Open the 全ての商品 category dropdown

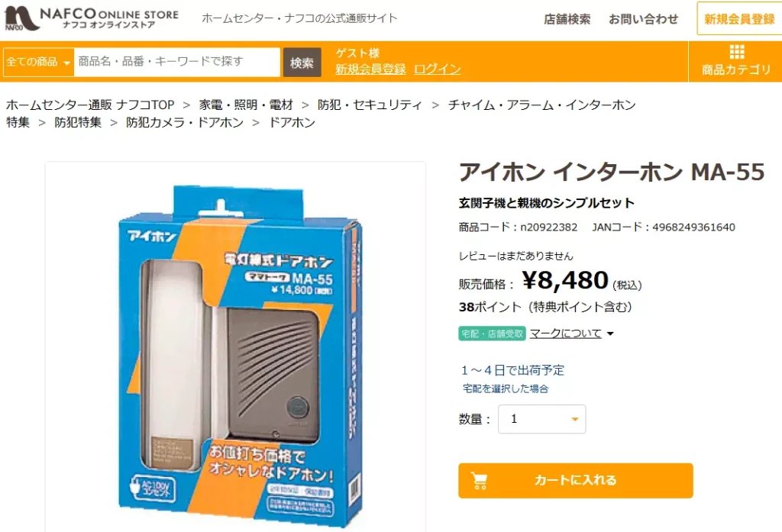pos(38,63)
